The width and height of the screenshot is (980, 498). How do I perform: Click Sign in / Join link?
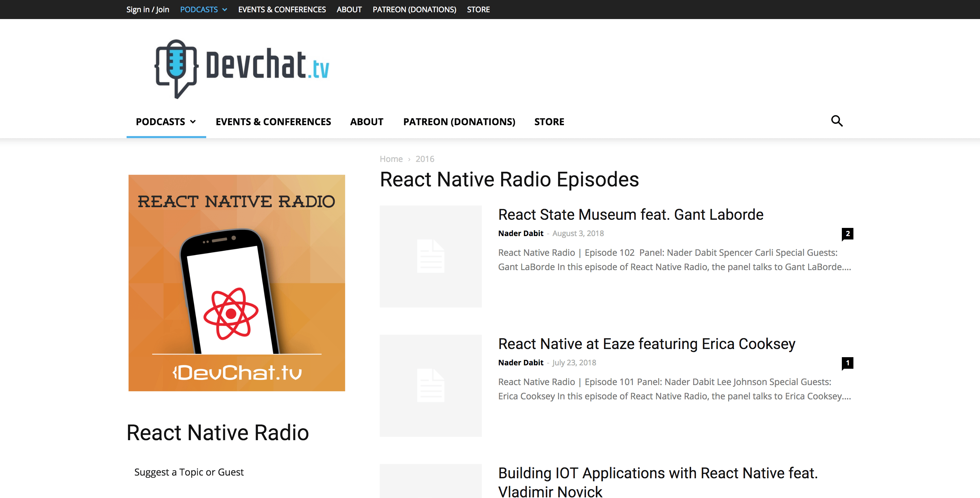[x=148, y=10]
